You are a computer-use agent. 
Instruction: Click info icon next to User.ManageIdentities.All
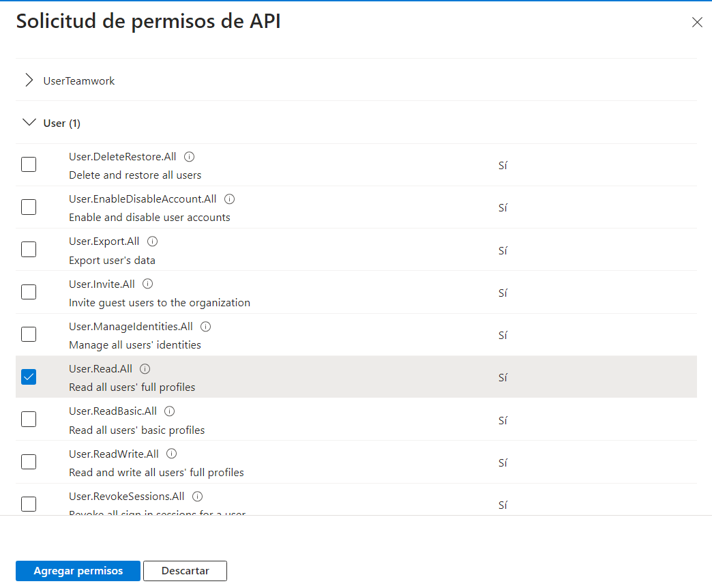[x=206, y=327]
